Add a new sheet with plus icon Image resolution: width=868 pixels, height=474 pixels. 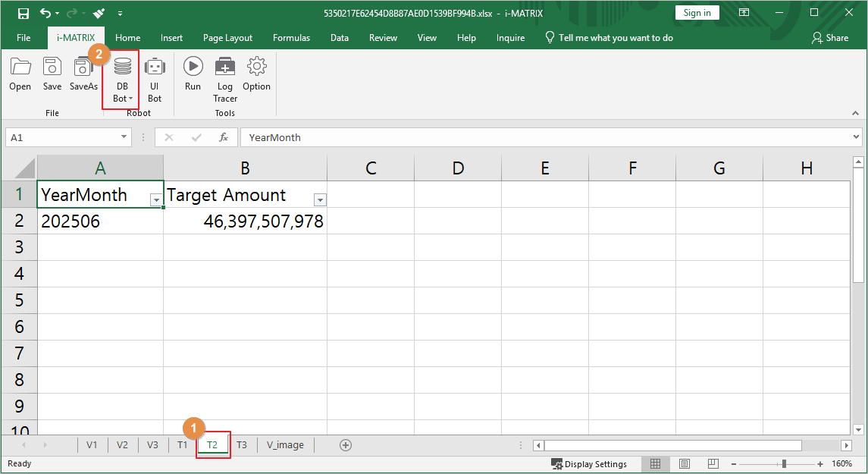click(x=346, y=445)
